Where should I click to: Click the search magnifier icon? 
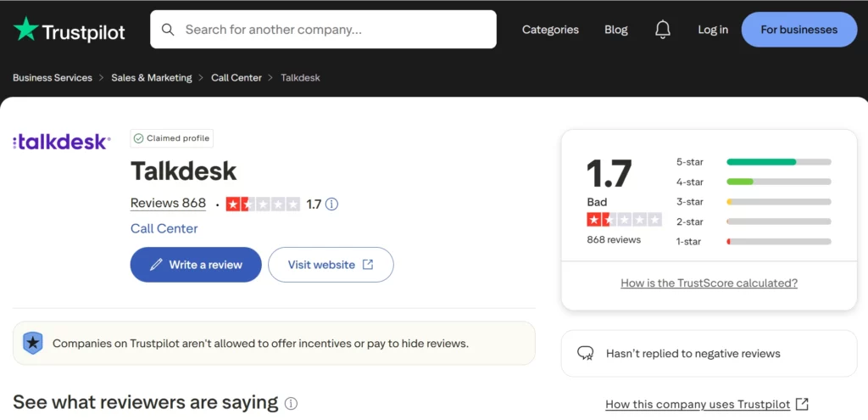pyautogui.click(x=168, y=30)
